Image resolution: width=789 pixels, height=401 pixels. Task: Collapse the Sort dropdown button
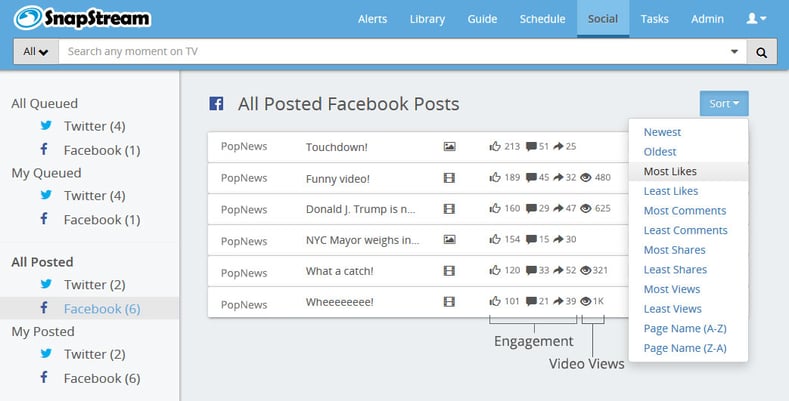coord(724,103)
